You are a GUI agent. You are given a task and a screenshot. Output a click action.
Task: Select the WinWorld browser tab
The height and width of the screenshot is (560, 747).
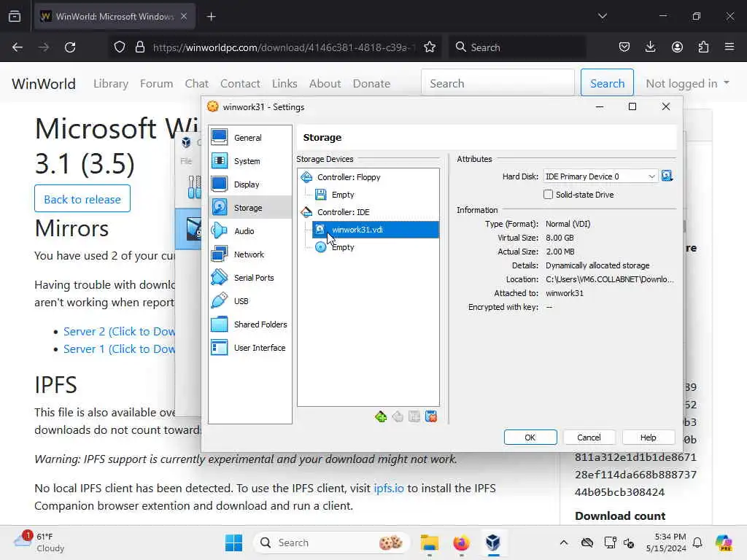(114, 17)
